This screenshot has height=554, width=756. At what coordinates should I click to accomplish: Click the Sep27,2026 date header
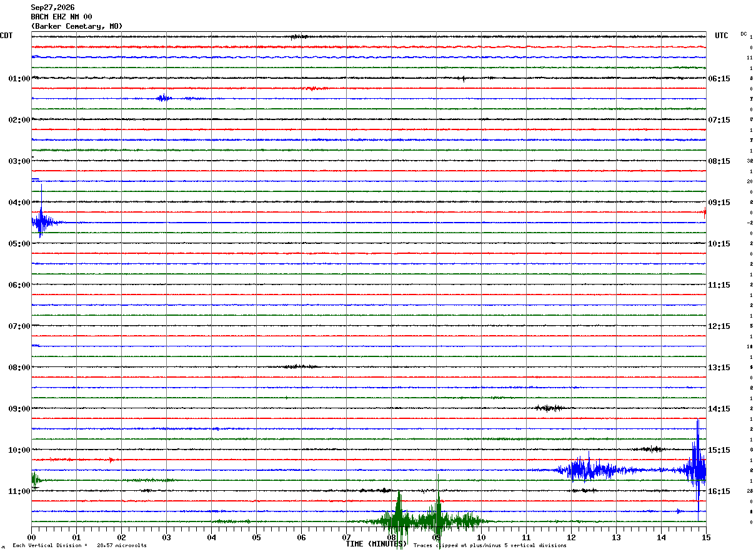click(52, 8)
